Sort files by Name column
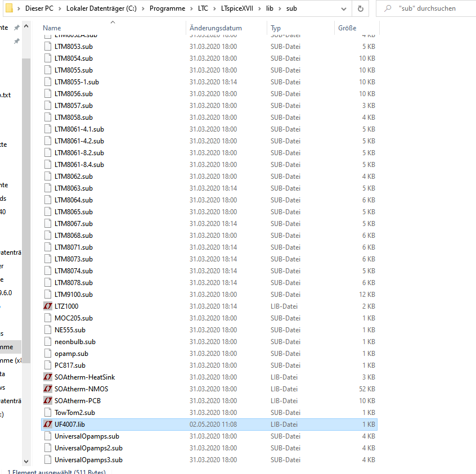 (x=52, y=28)
